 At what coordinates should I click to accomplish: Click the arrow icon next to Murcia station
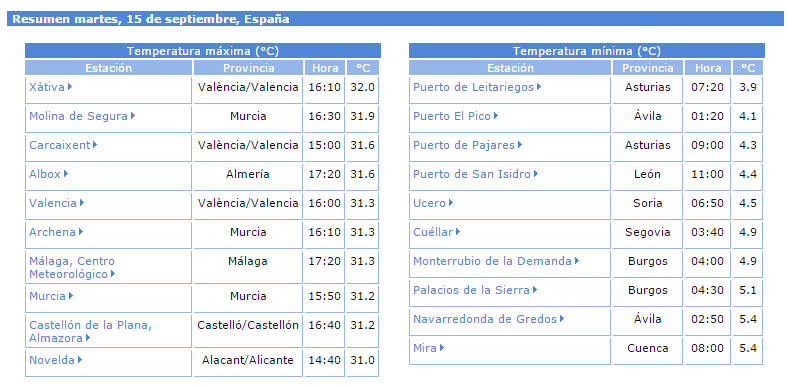pyautogui.click(x=71, y=296)
